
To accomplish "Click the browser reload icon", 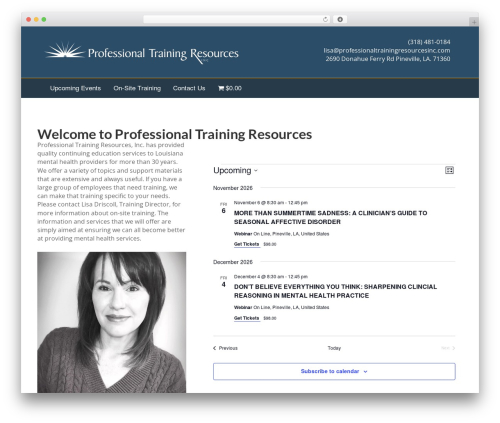I will [325, 19].
